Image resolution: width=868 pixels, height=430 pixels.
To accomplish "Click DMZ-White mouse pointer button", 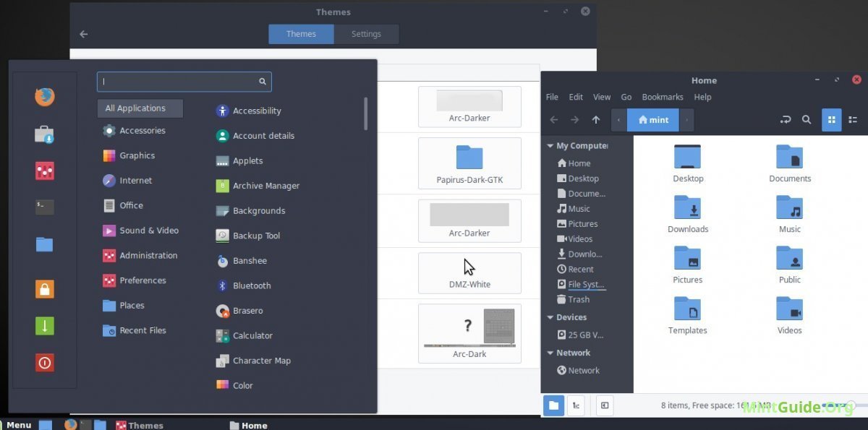I will 469,272.
